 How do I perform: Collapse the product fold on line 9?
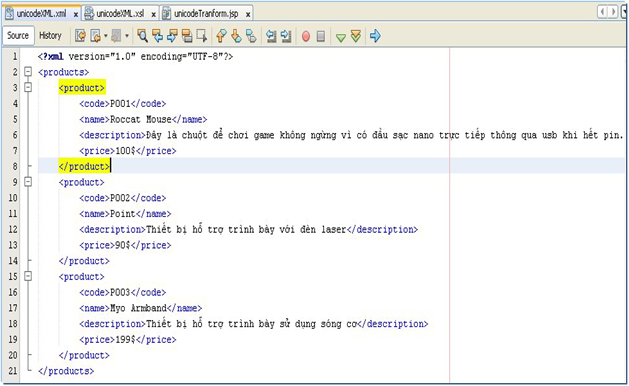tap(28, 182)
